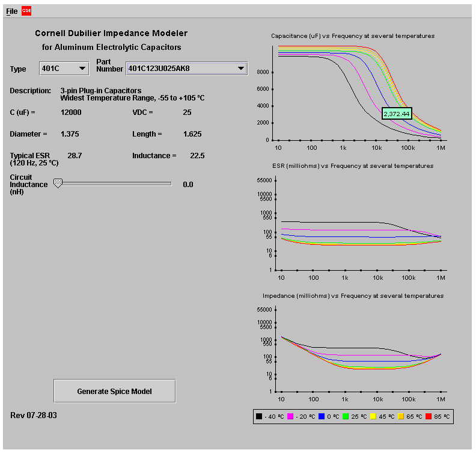
Task: Click the magenta -20 °C legend swatch
Action: [x=290, y=416]
